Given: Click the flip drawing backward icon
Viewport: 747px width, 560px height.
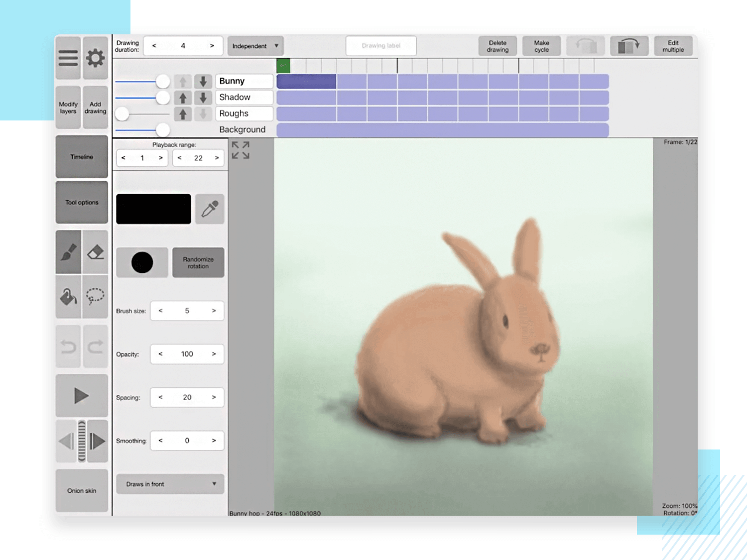Looking at the screenshot, I should coord(586,46).
